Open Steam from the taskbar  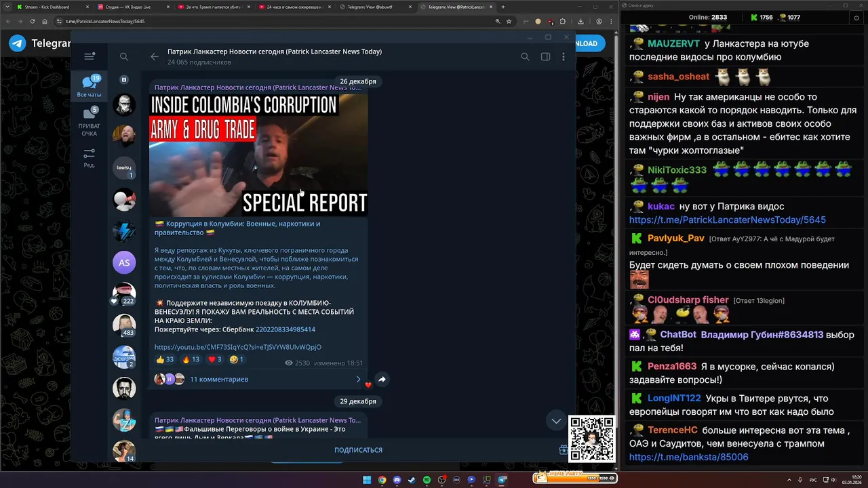412,480
